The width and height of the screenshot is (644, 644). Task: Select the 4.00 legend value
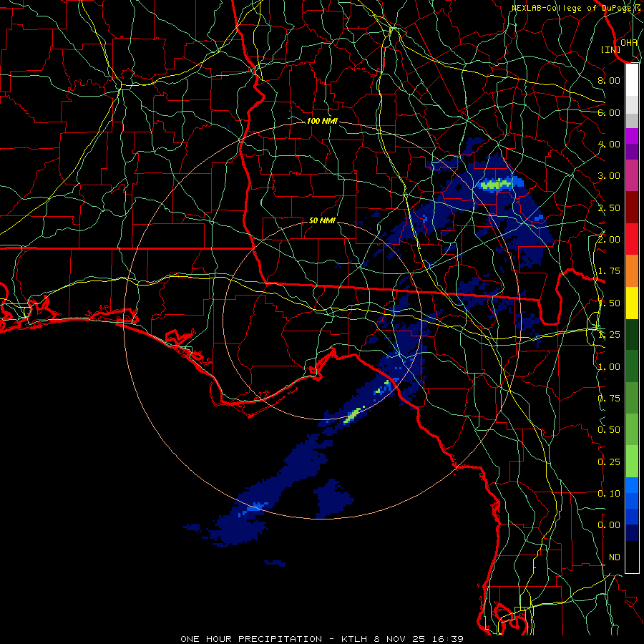point(609,144)
